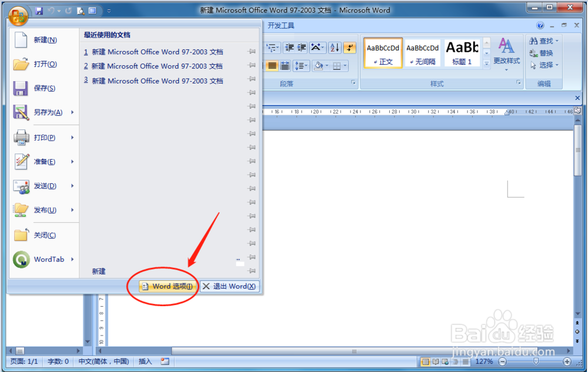Expand the Save As (另存为) submenu arrow
588x372 pixels.
(72, 112)
